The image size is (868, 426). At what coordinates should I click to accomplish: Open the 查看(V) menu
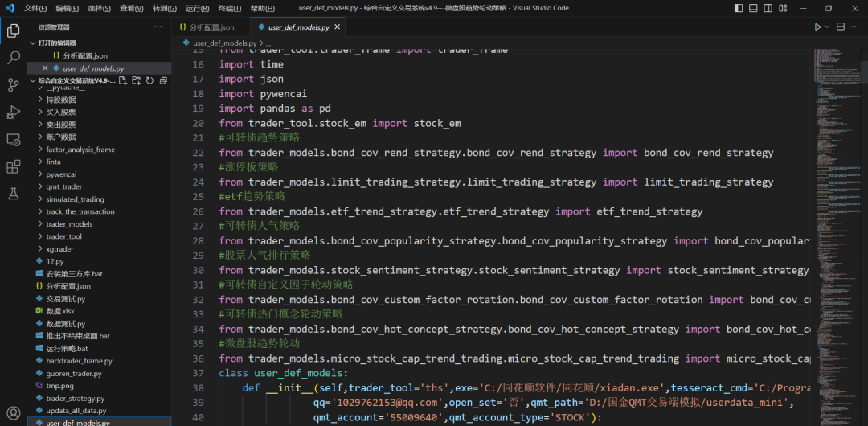tap(131, 8)
